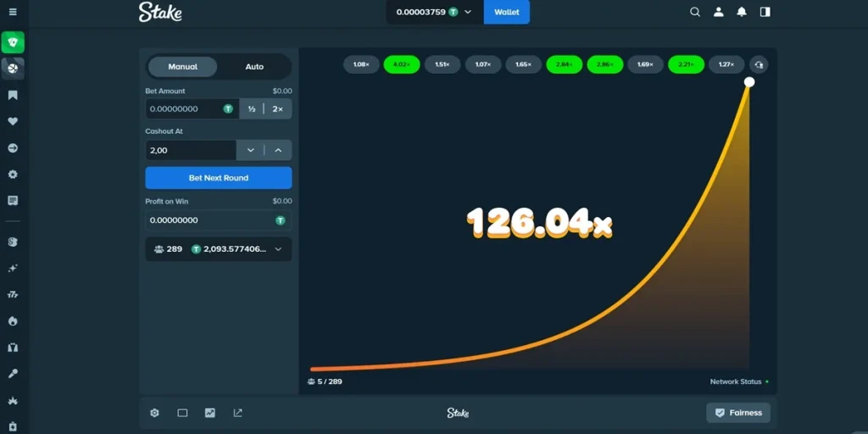Open the hamburger menu

point(13,12)
